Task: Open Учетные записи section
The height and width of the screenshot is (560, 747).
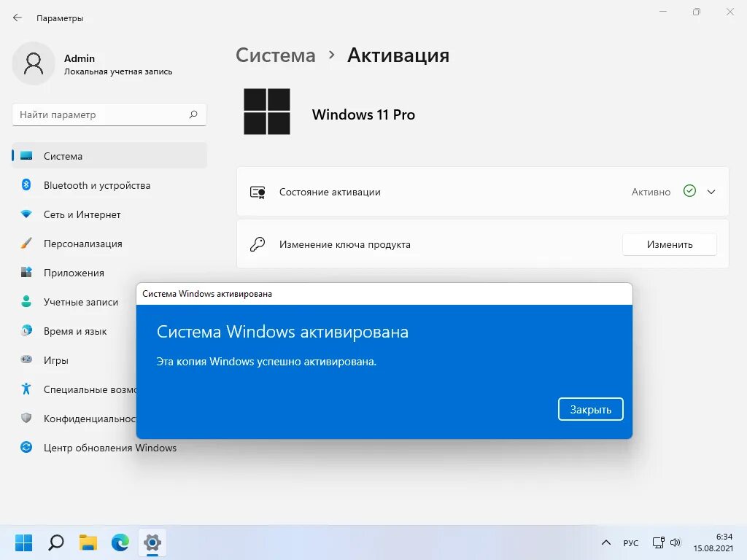Action: click(x=74, y=302)
